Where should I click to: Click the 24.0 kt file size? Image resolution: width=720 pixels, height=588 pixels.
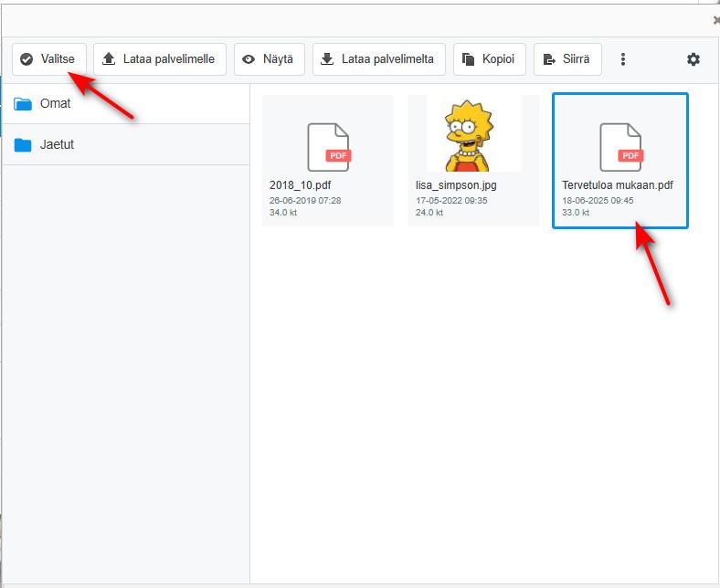point(429,213)
